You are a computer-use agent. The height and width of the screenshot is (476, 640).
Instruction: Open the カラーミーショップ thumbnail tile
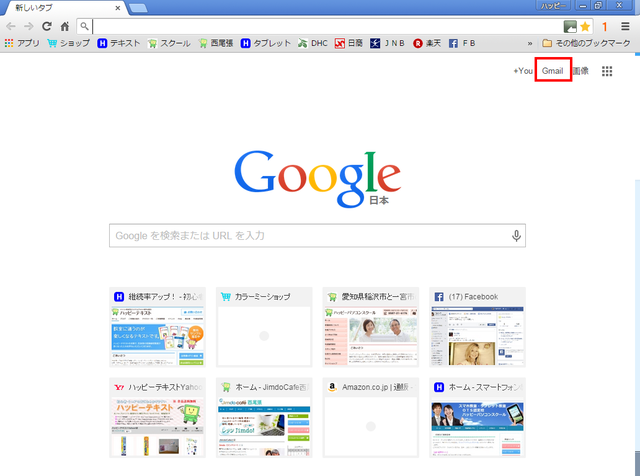click(264, 327)
